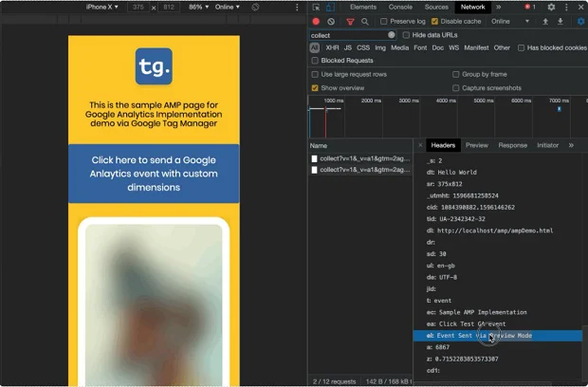Click the tg. logo on the page

154,66
